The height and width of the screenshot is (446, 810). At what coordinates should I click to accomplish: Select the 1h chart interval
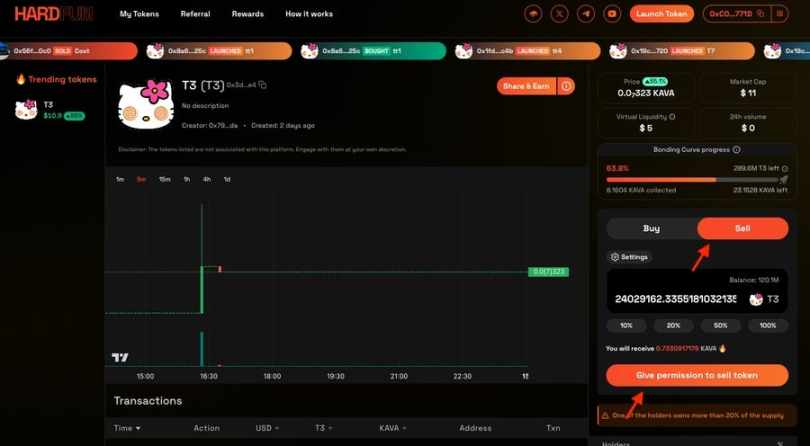click(186, 179)
